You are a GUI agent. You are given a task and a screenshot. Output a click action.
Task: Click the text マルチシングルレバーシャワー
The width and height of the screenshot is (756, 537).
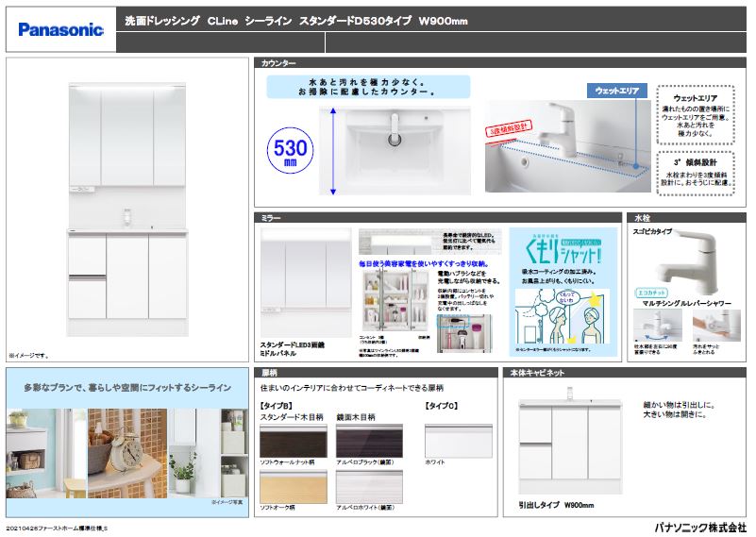(x=686, y=303)
